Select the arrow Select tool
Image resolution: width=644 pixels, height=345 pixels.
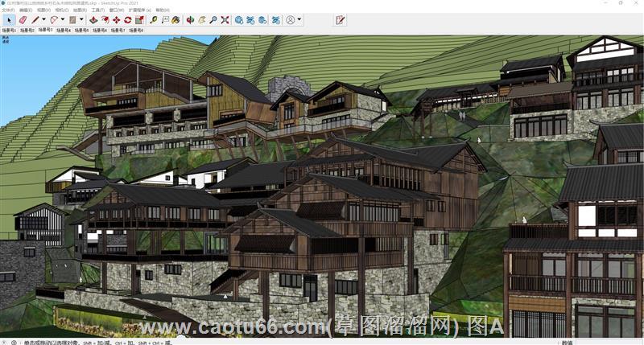coord(9,19)
